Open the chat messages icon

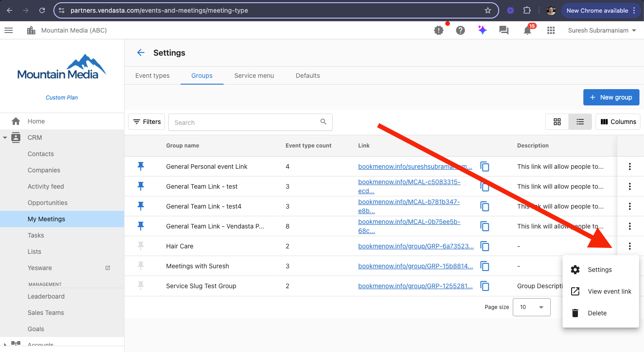504,30
